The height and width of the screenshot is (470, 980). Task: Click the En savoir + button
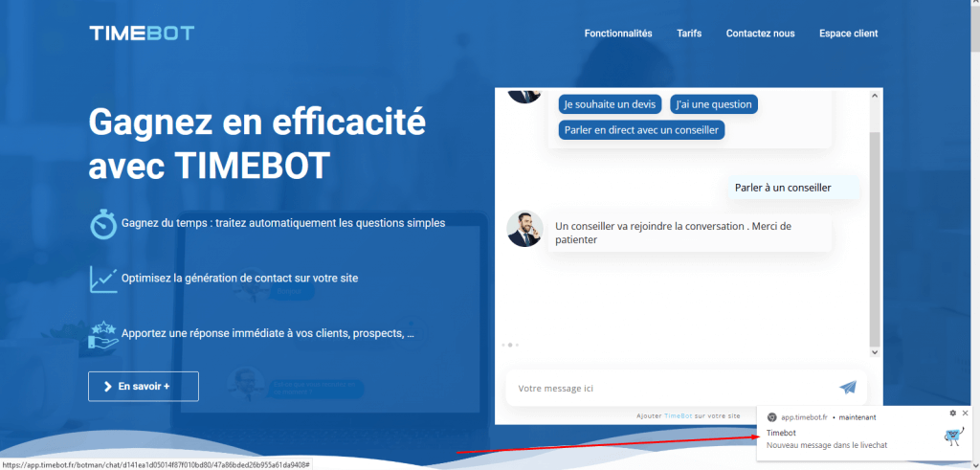click(x=144, y=387)
